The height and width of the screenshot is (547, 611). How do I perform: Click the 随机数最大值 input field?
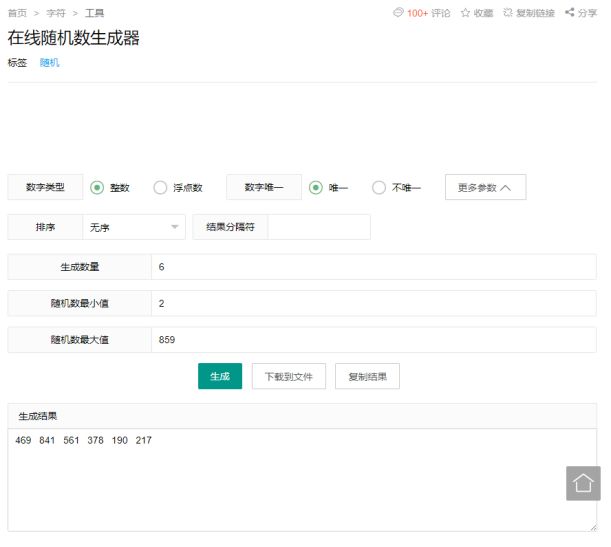click(374, 340)
